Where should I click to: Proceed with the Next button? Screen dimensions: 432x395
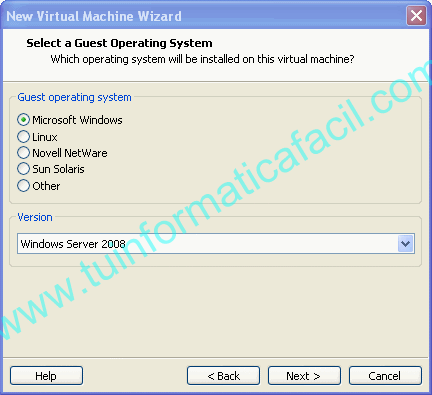tap(304, 376)
